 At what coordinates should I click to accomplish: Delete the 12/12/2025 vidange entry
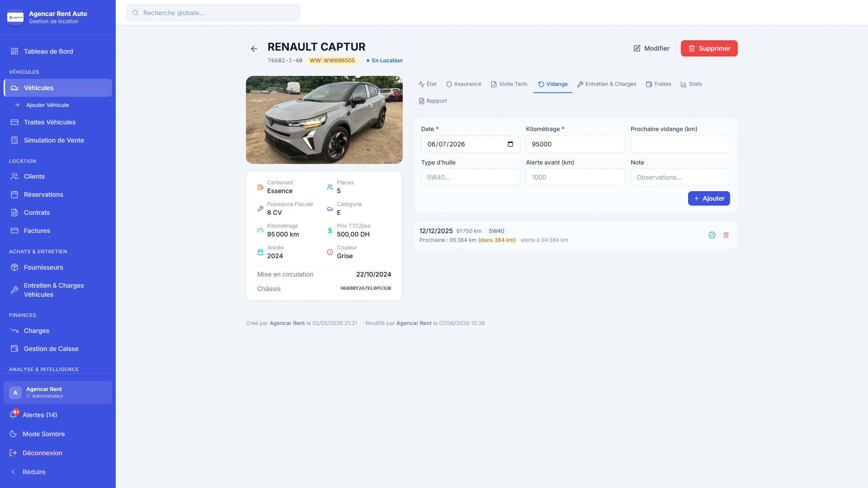click(726, 235)
